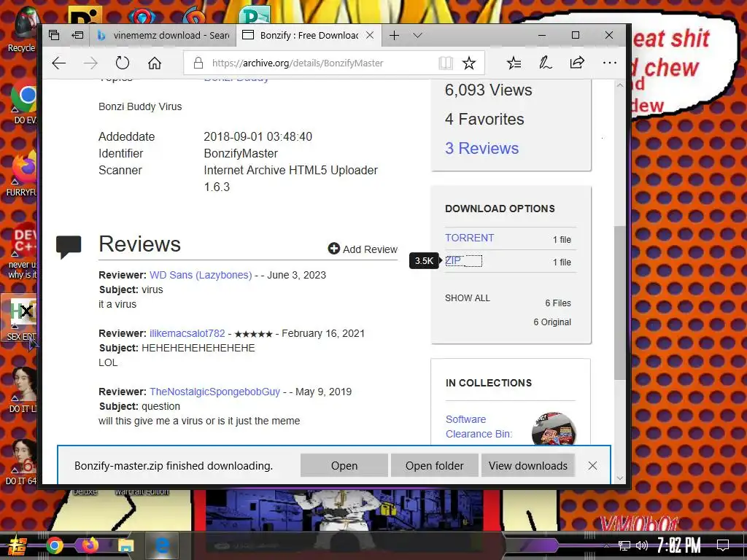
Task: Click View downloads button
Action: click(528, 466)
